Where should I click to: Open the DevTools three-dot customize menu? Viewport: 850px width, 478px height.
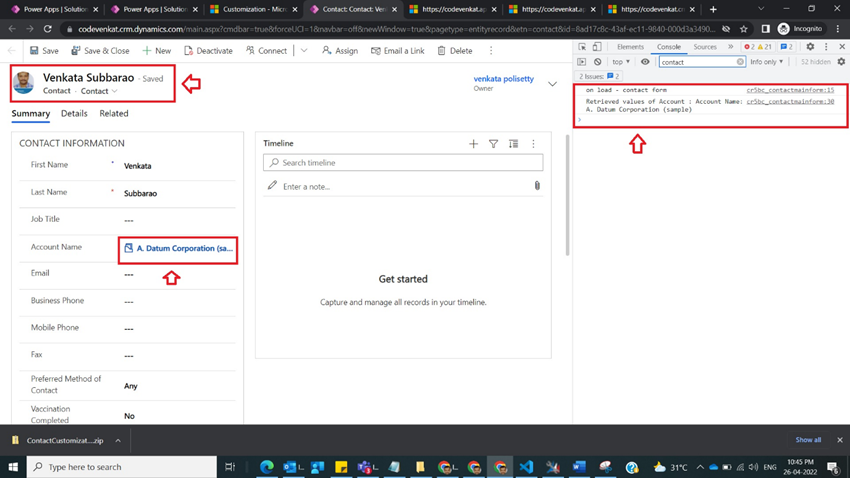click(826, 47)
